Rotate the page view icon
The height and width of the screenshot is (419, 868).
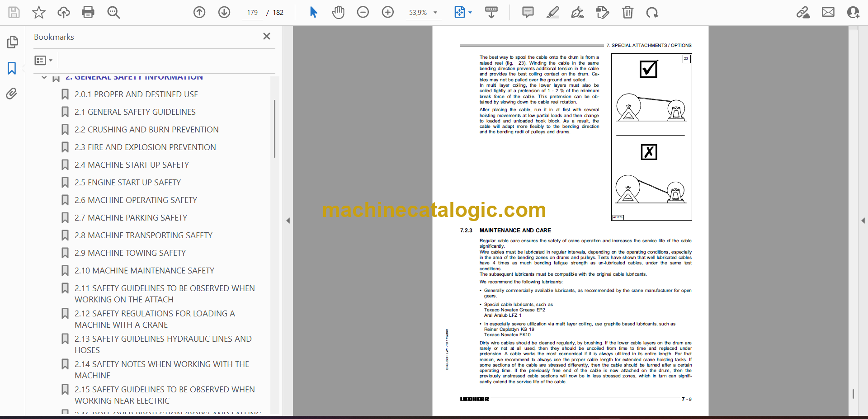click(652, 12)
